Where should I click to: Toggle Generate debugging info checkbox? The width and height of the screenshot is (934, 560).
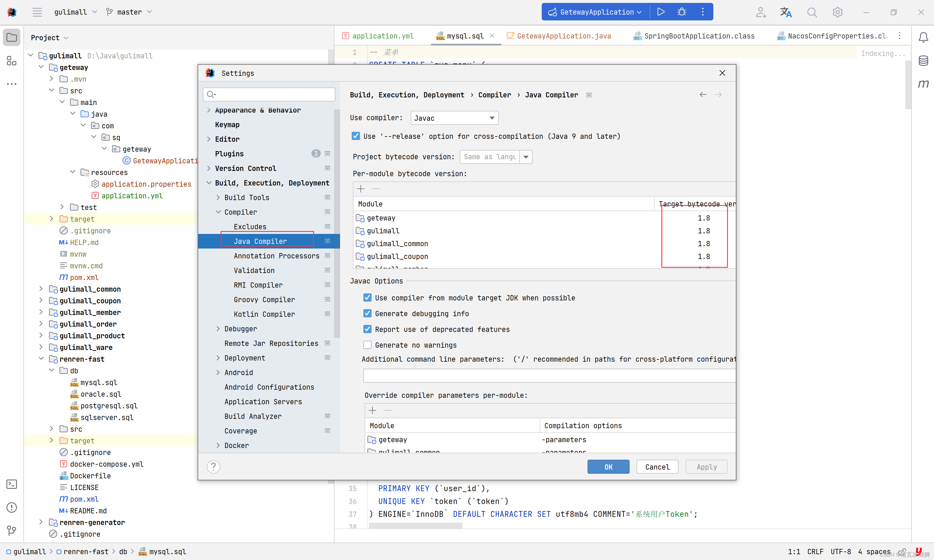pyautogui.click(x=367, y=314)
